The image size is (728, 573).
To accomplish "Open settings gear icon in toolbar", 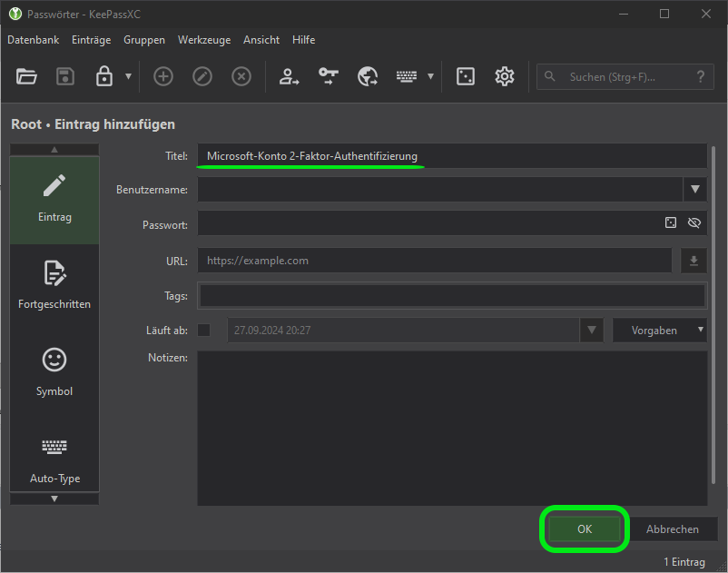I will click(x=505, y=77).
